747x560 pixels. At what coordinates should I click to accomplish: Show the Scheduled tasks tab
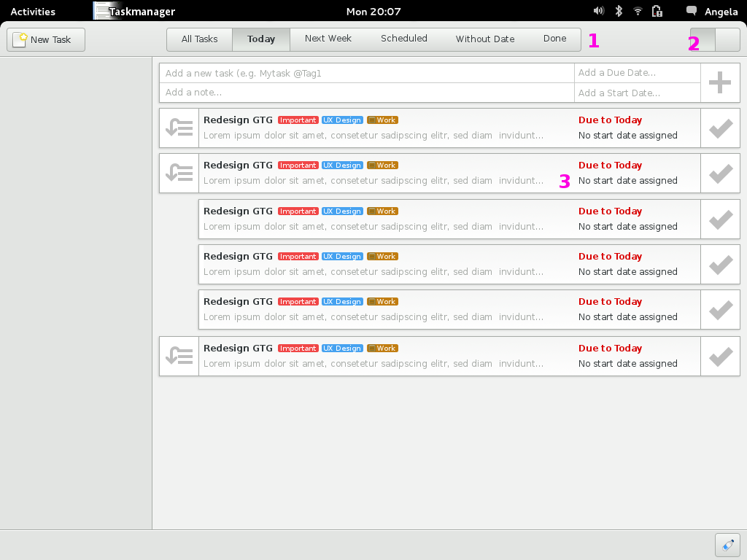pos(404,39)
